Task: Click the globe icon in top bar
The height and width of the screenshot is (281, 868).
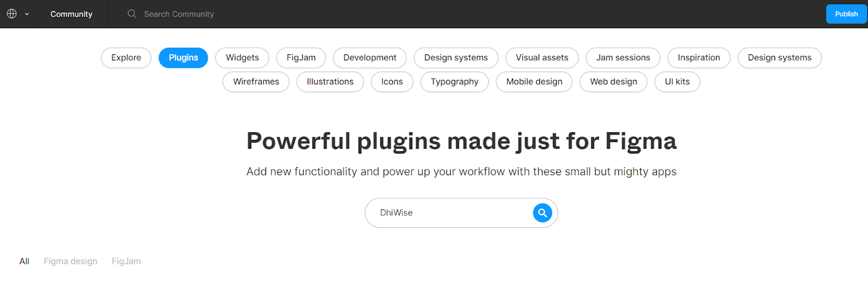Action: coord(12,14)
